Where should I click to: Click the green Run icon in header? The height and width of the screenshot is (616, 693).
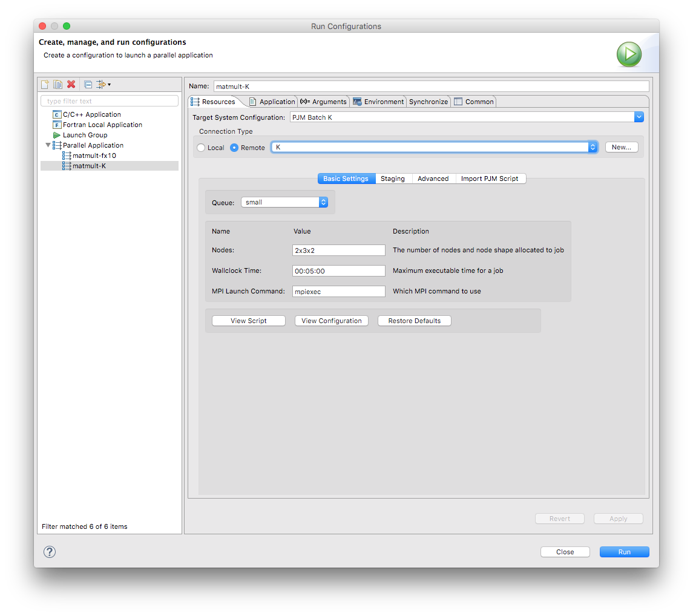coord(629,54)
